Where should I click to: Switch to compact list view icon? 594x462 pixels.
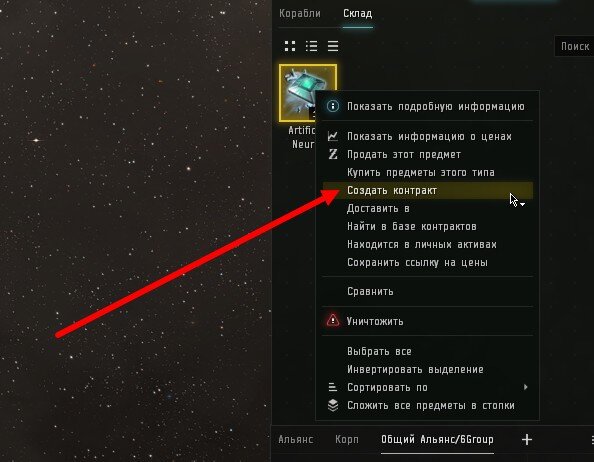[x=333, y=46]
